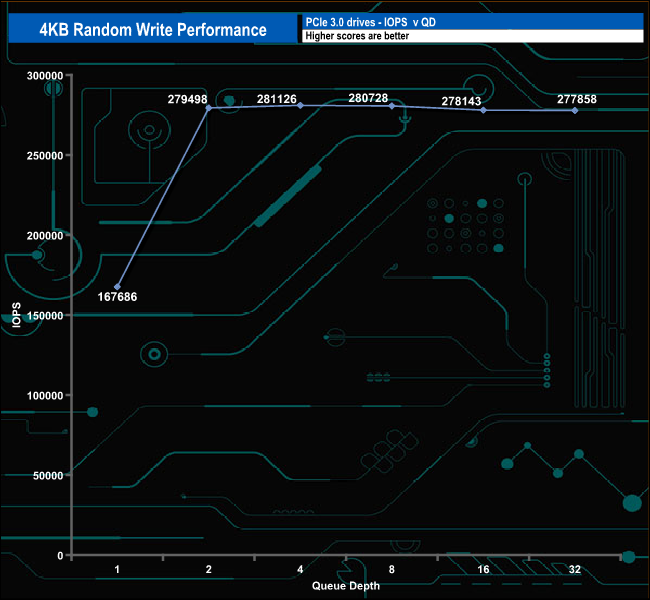Click the 279498 data label
This screenshot has width=650, height=600.
(187, 100)
